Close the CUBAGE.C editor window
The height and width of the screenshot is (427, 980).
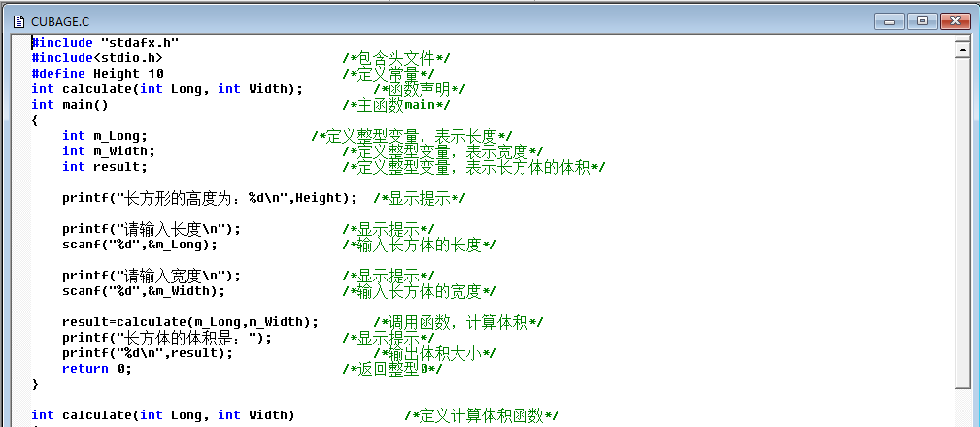955,21
